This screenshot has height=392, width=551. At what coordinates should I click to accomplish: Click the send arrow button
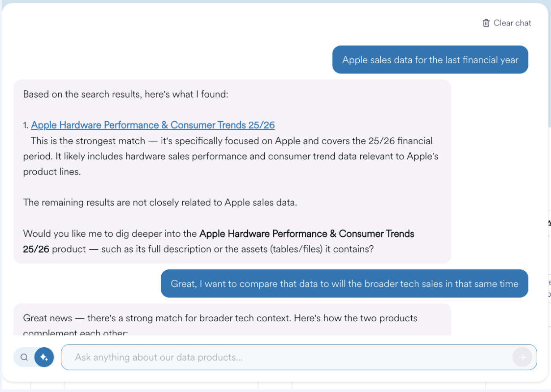522,357
